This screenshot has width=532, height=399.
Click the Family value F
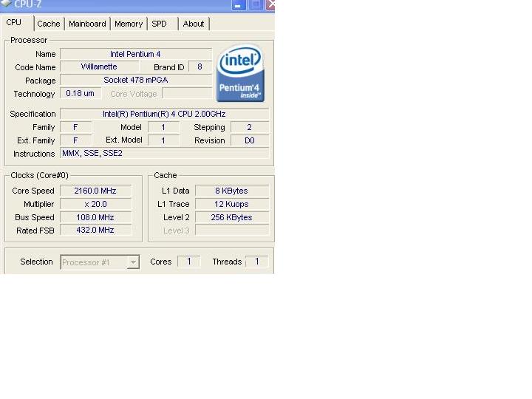tap(75, 127)
